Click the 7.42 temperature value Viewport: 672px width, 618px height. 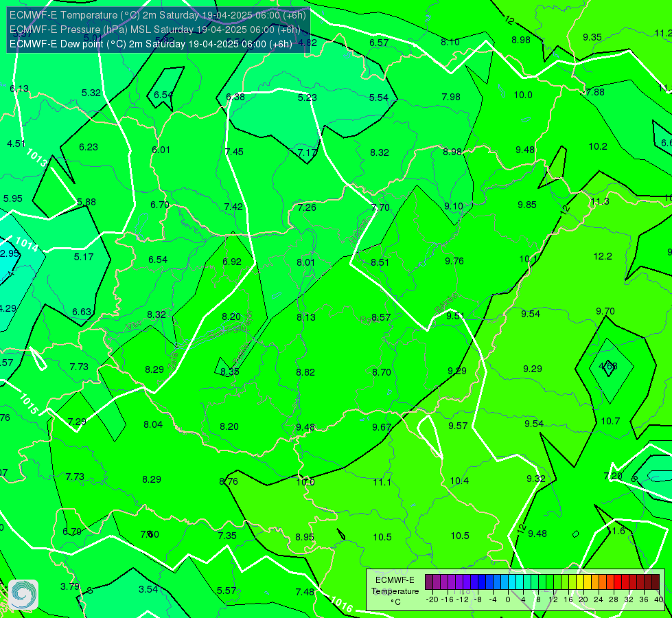233,207
